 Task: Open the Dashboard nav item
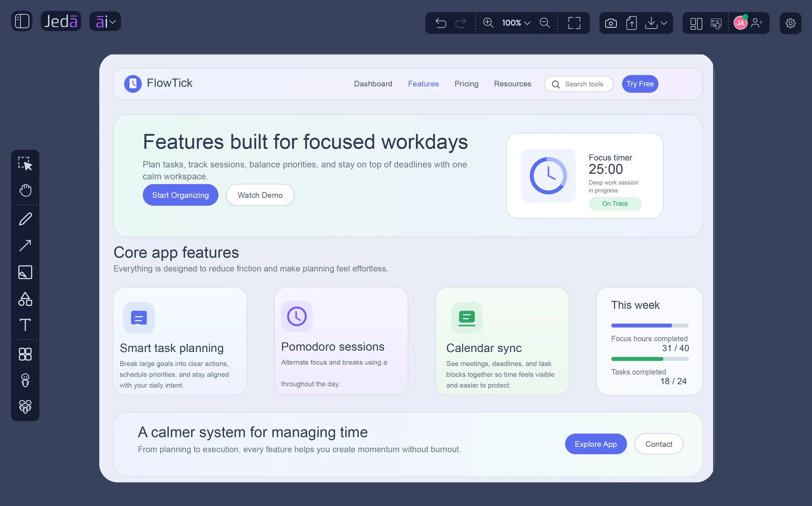[373, 84]
